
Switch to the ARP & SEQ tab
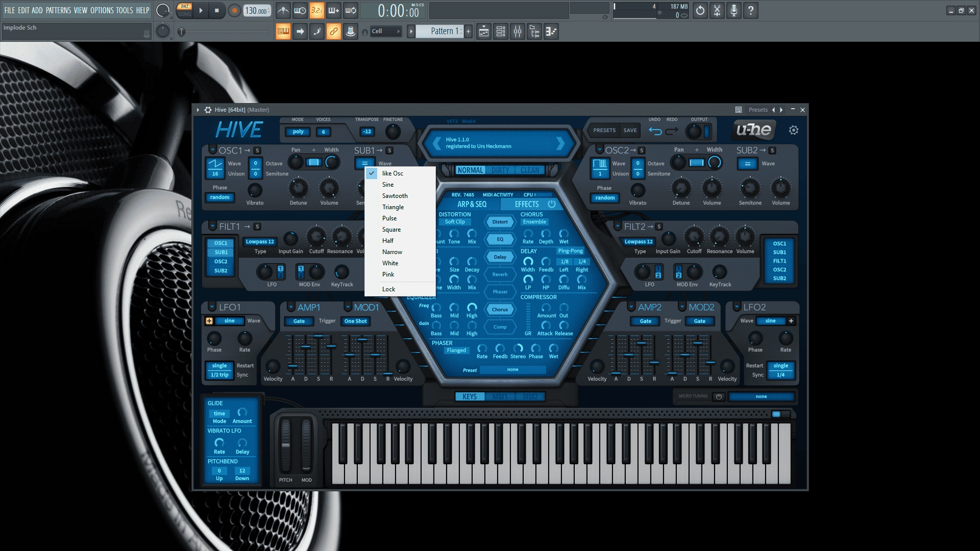472,204
